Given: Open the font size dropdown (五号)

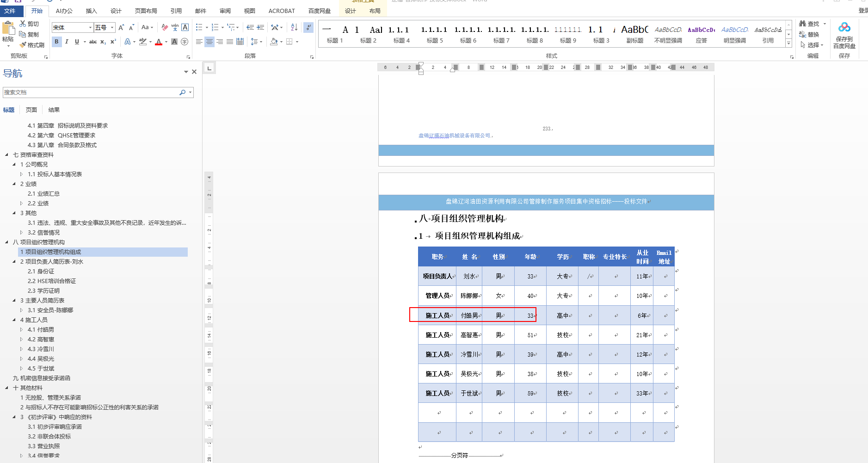Looking at the screenshot, I should [x=112, y=28].
